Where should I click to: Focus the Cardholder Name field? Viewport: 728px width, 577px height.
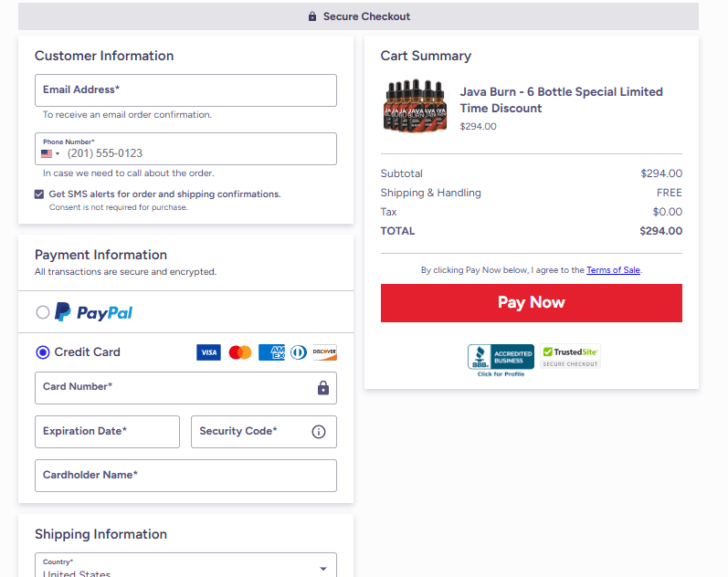(185, 476)
